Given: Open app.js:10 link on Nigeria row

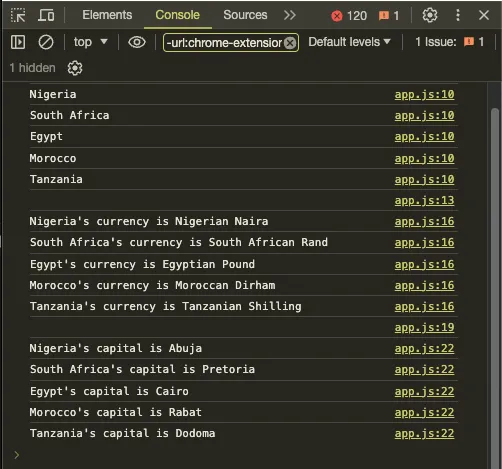Looking at the screenshot, I should (x=424, y=95).
